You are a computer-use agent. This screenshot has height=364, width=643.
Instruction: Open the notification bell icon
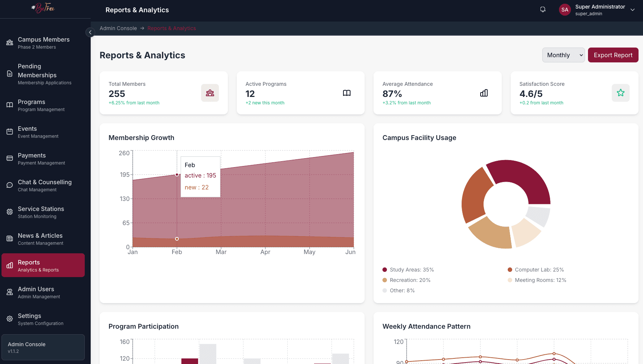[543, 9]
